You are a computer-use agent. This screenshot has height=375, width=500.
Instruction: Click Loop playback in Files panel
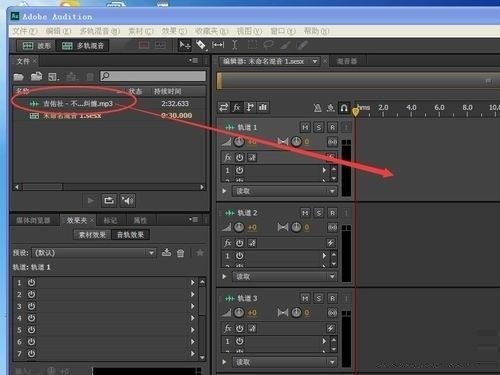click(109, 200)
